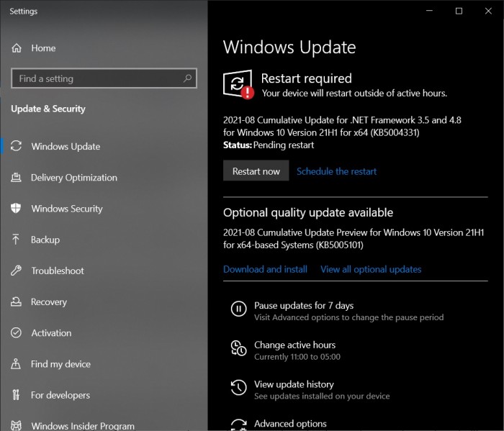504x431 pixels.
Task: Click Download and install link
Action: coord(265,269)
